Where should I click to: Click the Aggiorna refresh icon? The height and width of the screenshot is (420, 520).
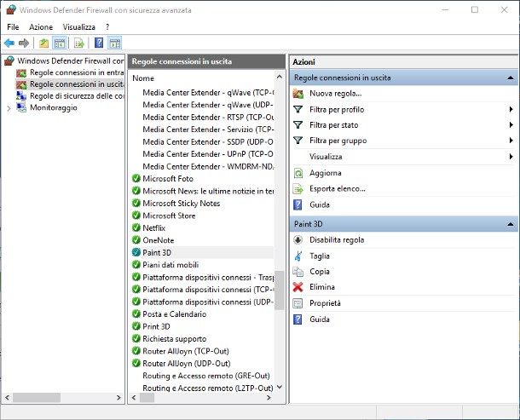(x=298, y=173)
